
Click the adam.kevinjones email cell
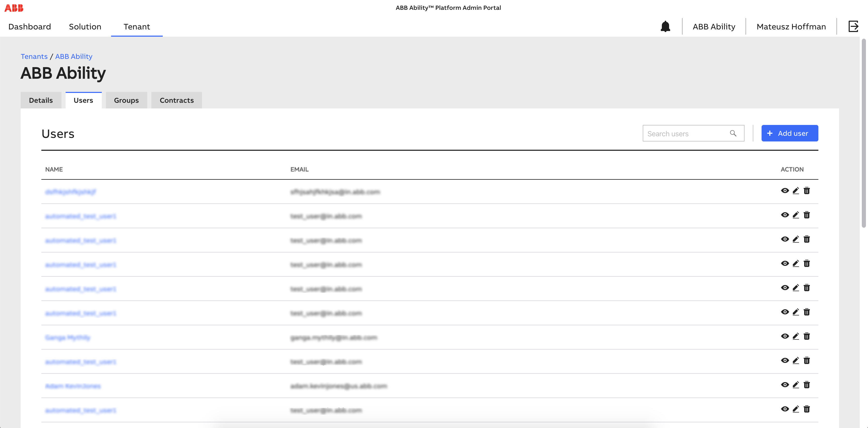(x=339, y=386)
